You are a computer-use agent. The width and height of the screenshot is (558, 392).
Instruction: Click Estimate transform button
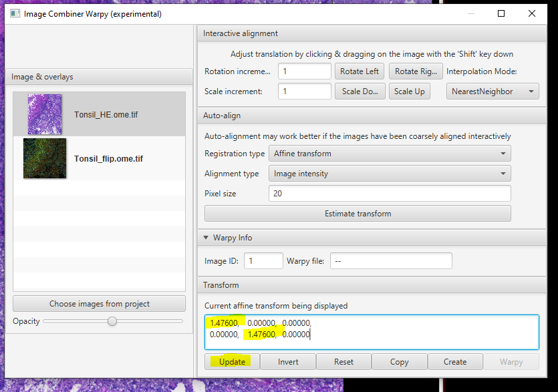pyautogui.click(x=358, y=214)
